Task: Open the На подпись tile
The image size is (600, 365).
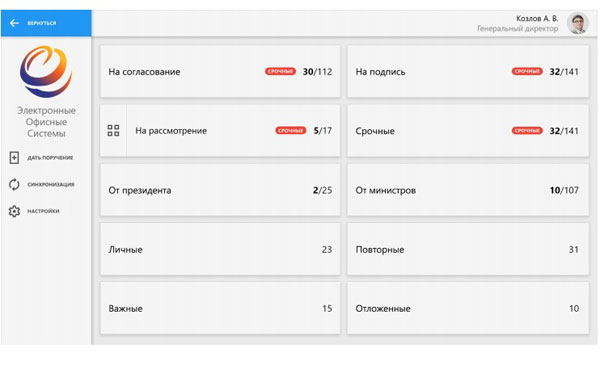Action: (468, 72)
